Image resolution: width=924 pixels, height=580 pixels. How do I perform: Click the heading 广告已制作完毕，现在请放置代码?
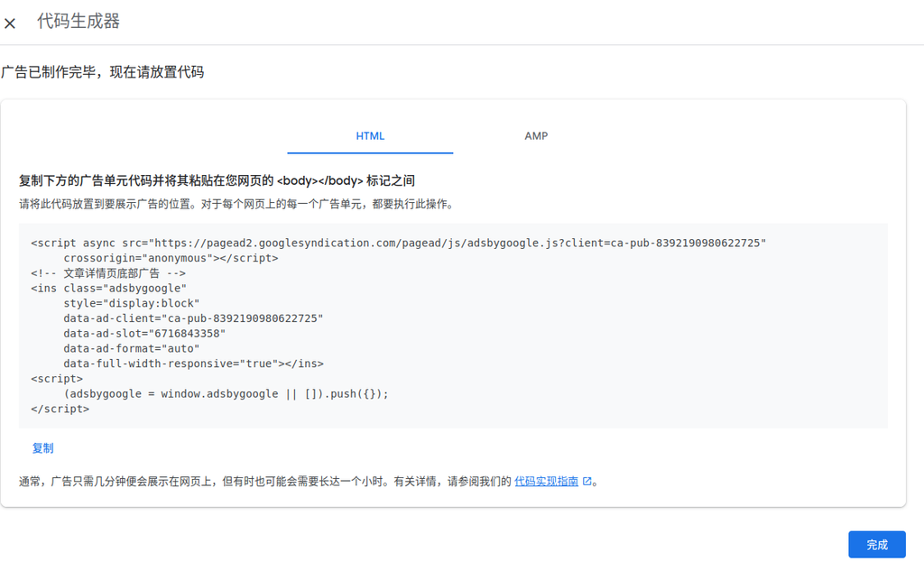[103, 72]
